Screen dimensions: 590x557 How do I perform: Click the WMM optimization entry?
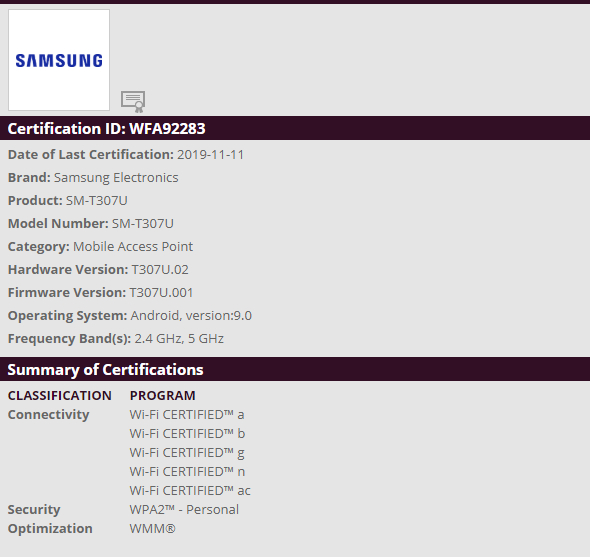pos(152,529)
